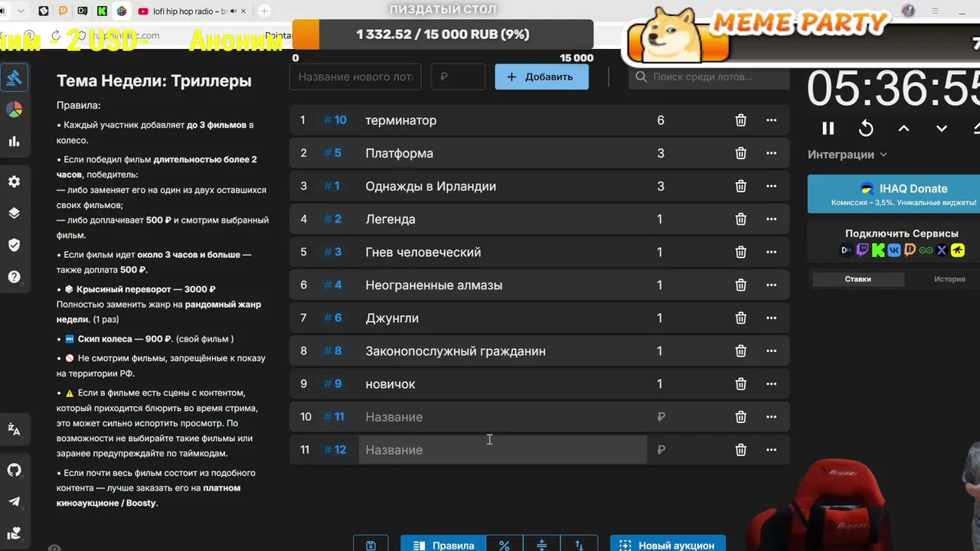Open more options for Гнев человеческий lot
The width and height of the screenshot is (980, 551).
point(771,252)
